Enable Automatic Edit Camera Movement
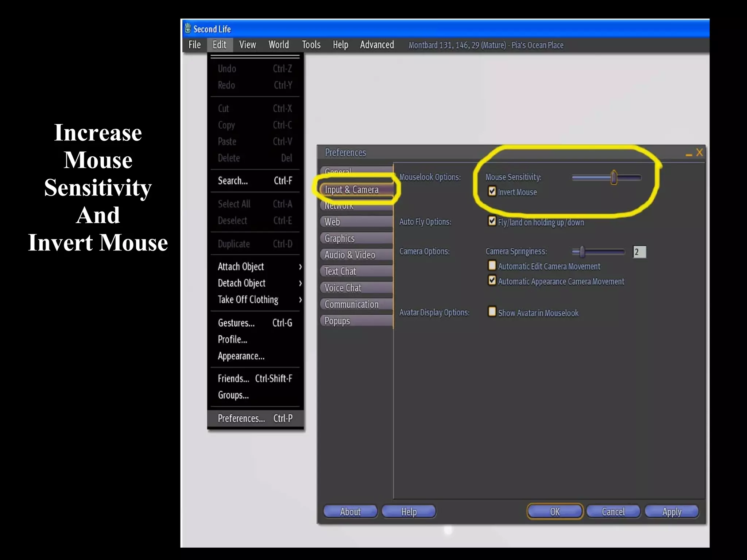This screenshot has height=560, width=747. click(492, 265)
